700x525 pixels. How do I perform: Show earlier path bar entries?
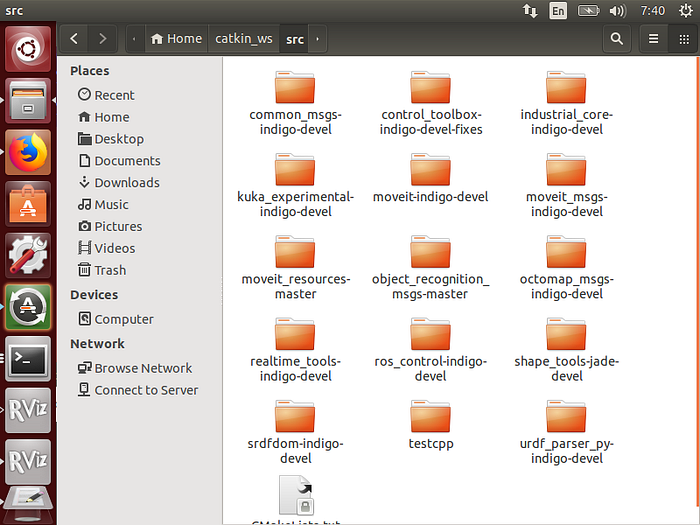[134, 39]
